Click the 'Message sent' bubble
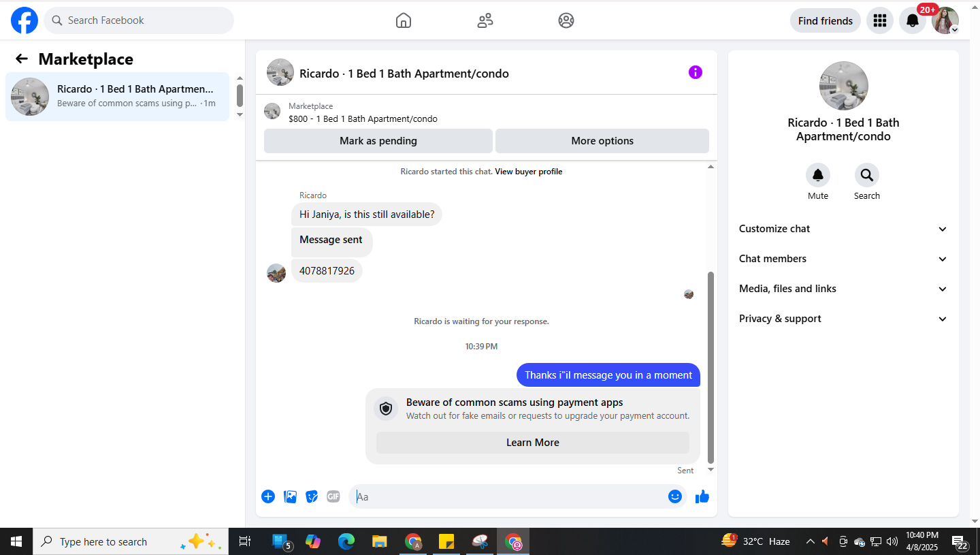This screenshot has width=980, height=555. coord(331,242)
